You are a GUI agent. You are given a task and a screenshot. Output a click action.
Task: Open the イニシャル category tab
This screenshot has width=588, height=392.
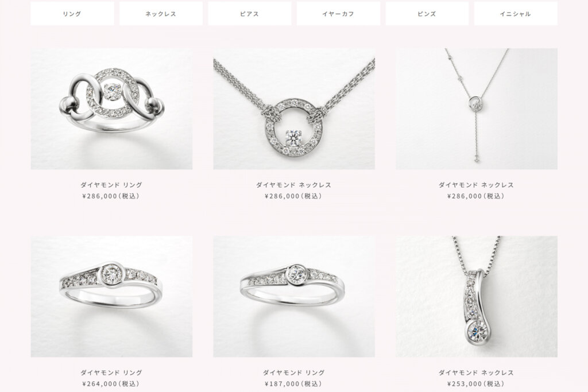tap(516, 14)
